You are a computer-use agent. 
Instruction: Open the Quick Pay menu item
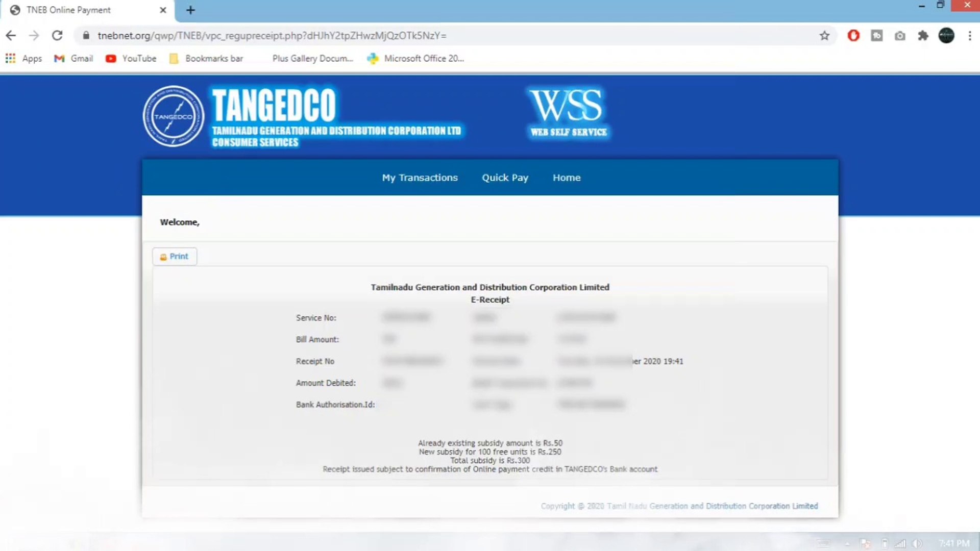point(505,178)
